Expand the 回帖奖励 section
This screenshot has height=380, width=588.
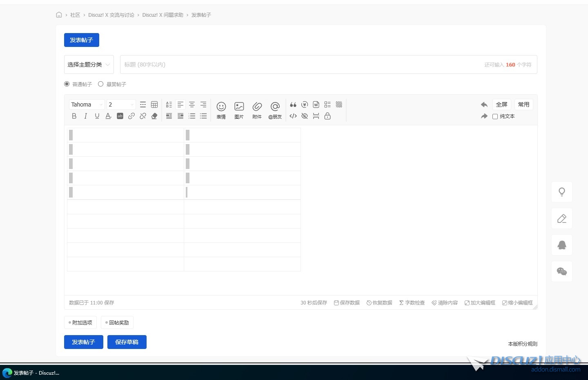pos(117,322)
